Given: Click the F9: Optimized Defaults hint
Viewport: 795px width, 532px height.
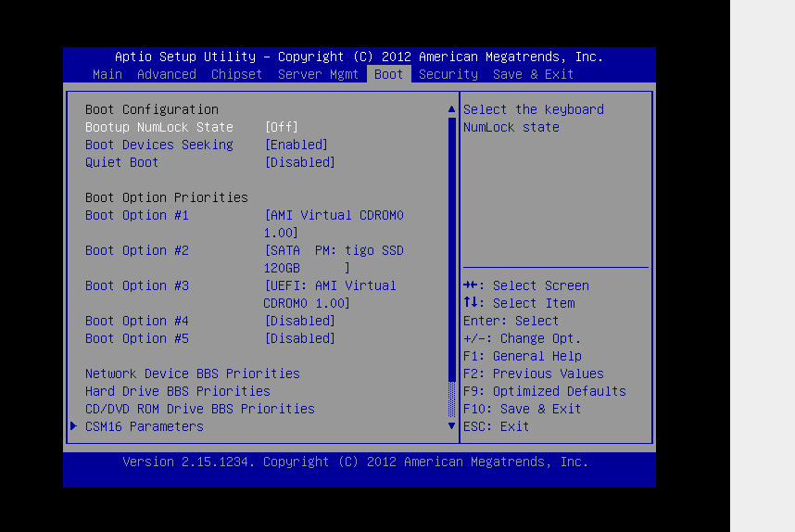Looking at the screenshot, I should pyautogui.click(x=545, y=391).
